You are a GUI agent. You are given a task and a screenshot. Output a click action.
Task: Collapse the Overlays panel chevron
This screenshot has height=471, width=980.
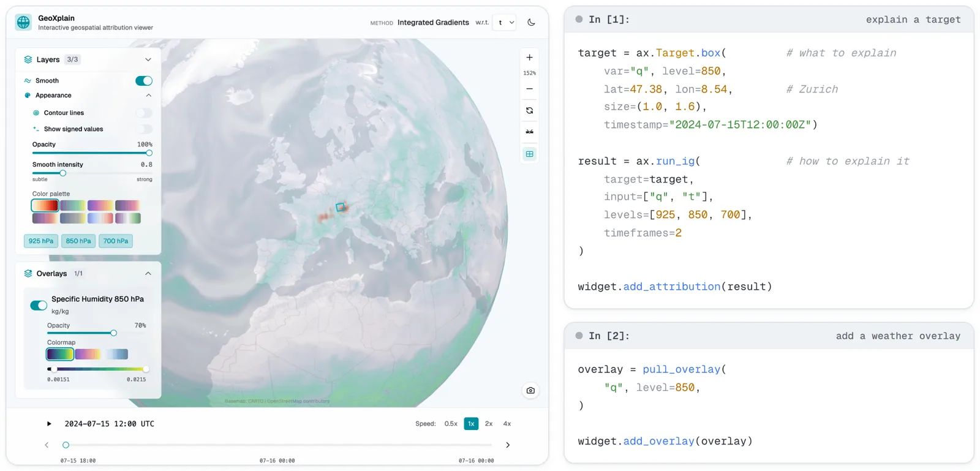coord(148,273)
